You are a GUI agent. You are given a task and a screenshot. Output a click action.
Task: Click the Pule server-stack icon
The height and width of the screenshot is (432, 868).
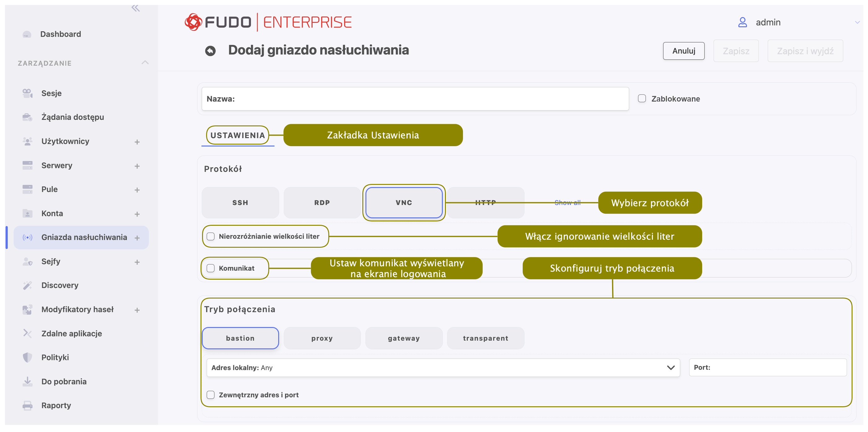[27, 190]
